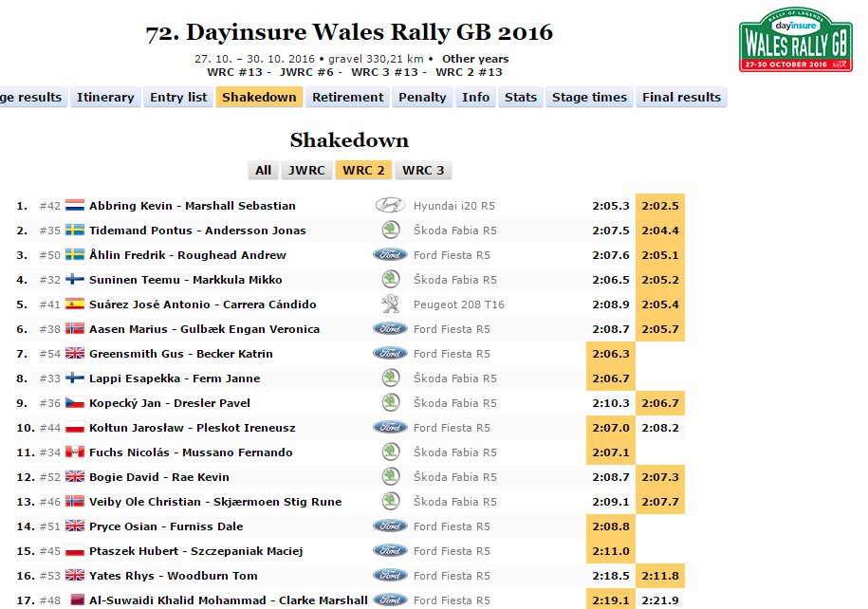
Task: Click the Qatar flag beside Al-Suwaidi Khalid
Action: [x=75, y=600]
